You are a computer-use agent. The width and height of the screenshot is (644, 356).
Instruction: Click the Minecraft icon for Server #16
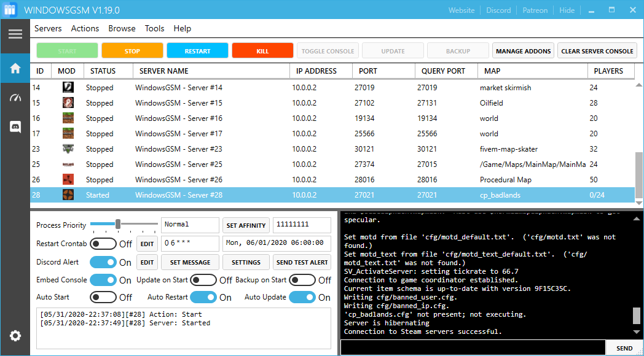pos(68,118)
